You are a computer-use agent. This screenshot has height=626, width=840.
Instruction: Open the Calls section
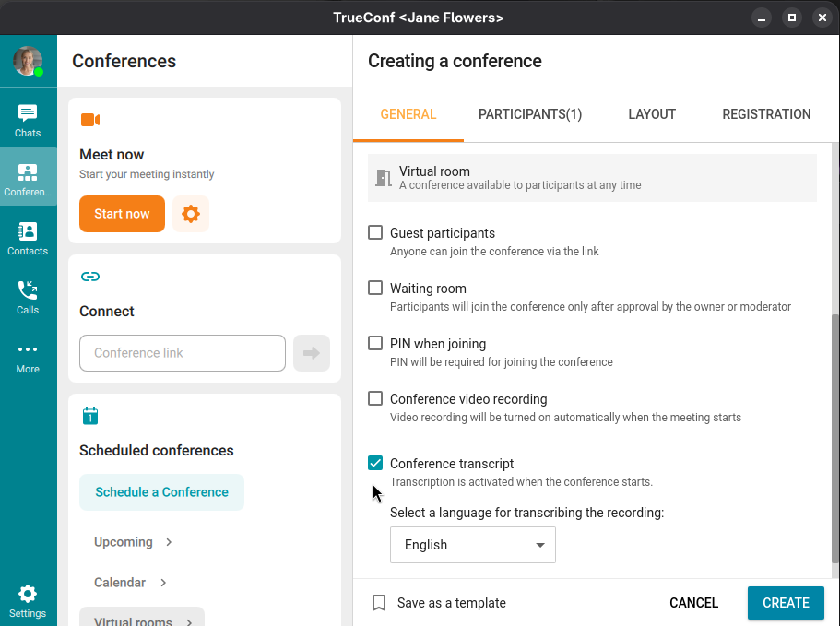(x=28, y=298)
